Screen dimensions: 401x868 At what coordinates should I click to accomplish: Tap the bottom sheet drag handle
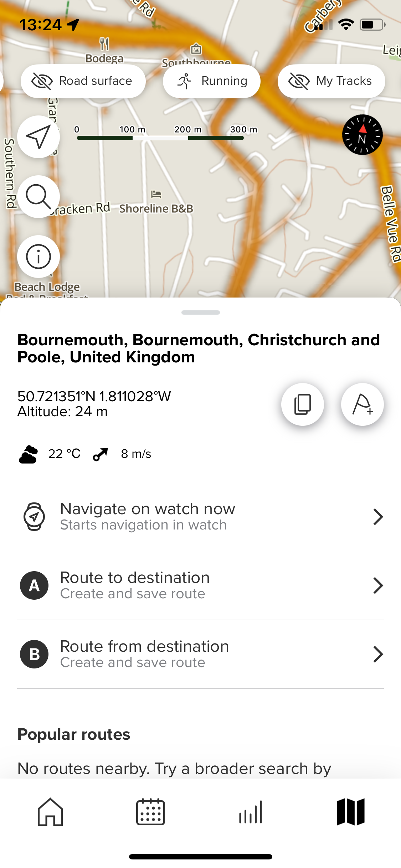click(x=201, y=312)
